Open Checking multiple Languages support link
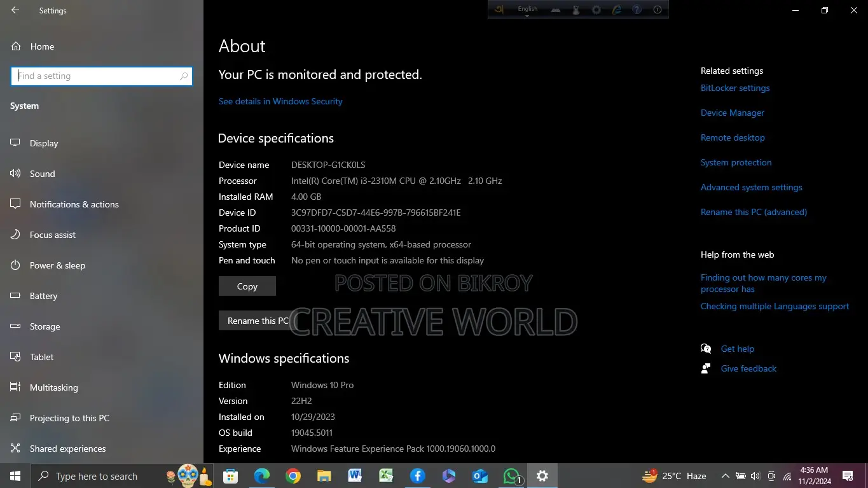The image size is (868, 488). (x=775, y=306)
